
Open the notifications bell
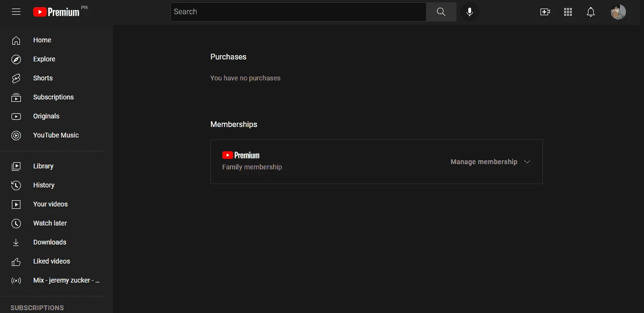tap(591, 12)
